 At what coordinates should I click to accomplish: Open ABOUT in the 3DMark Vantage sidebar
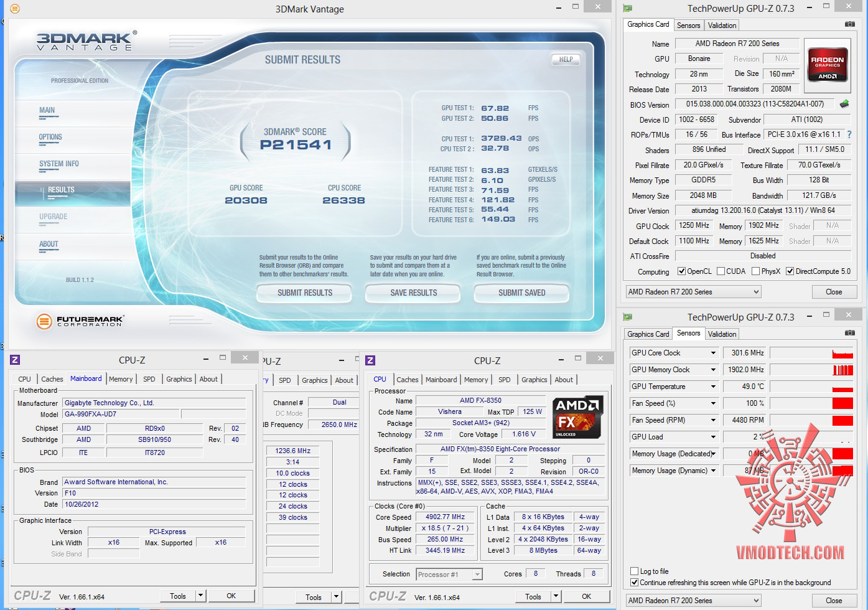point(49,244)
